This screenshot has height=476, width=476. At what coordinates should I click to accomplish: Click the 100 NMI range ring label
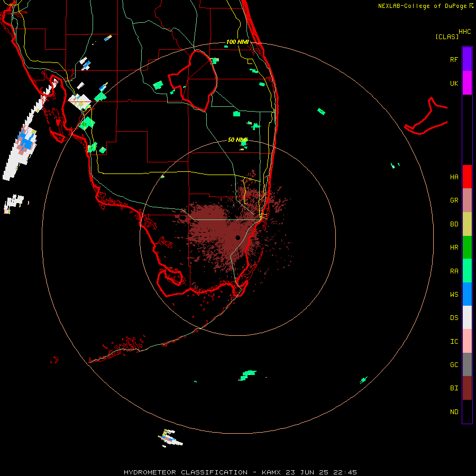[x=237, y=42]
